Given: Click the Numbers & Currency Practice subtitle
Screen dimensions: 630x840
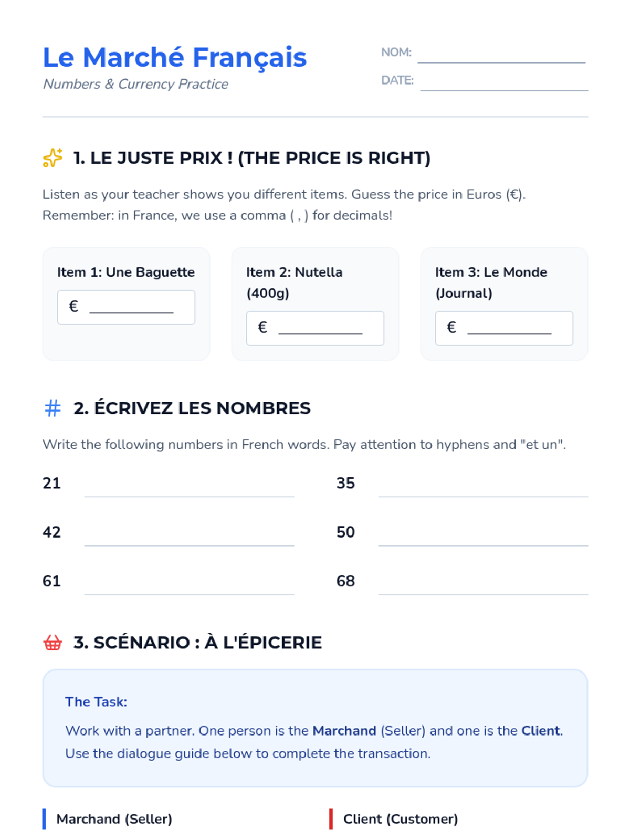Looking at the screenshot, I should [135, 84].
